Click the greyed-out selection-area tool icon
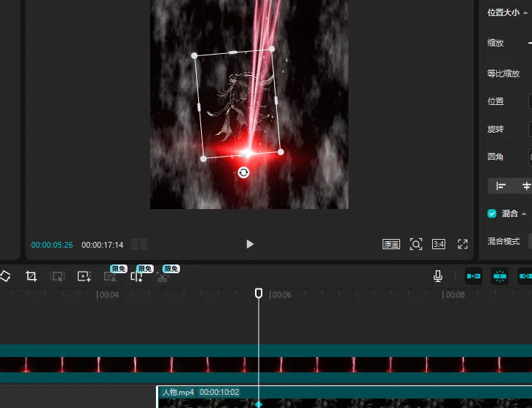Viewport: 532px width, 408px height. pyautogui.click(x=58, y=276)
